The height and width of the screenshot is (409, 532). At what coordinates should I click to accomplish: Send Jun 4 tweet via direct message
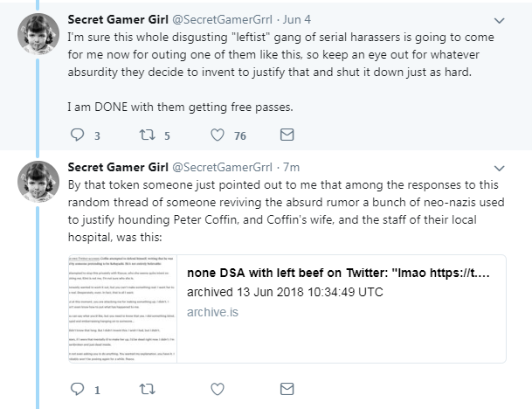pos(287,135)
